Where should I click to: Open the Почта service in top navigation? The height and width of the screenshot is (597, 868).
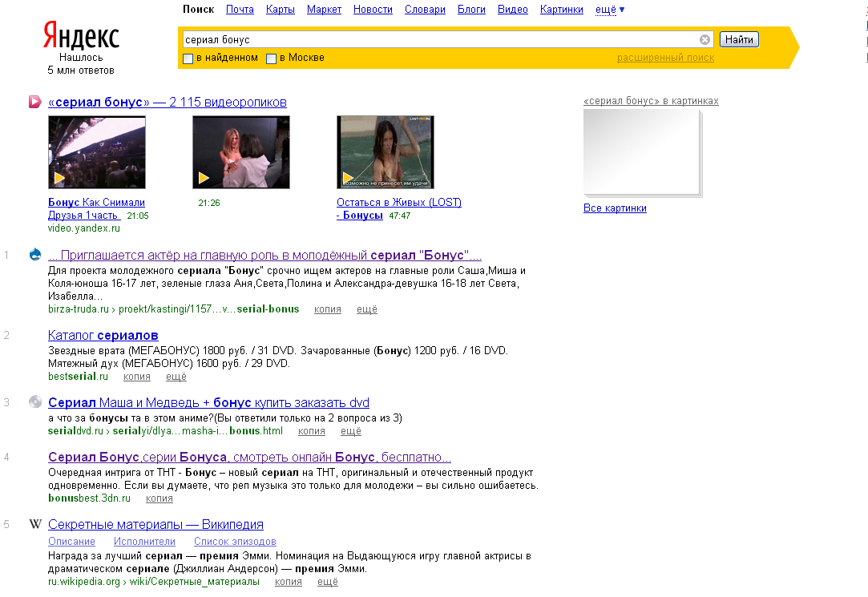[x=240, y=10]
